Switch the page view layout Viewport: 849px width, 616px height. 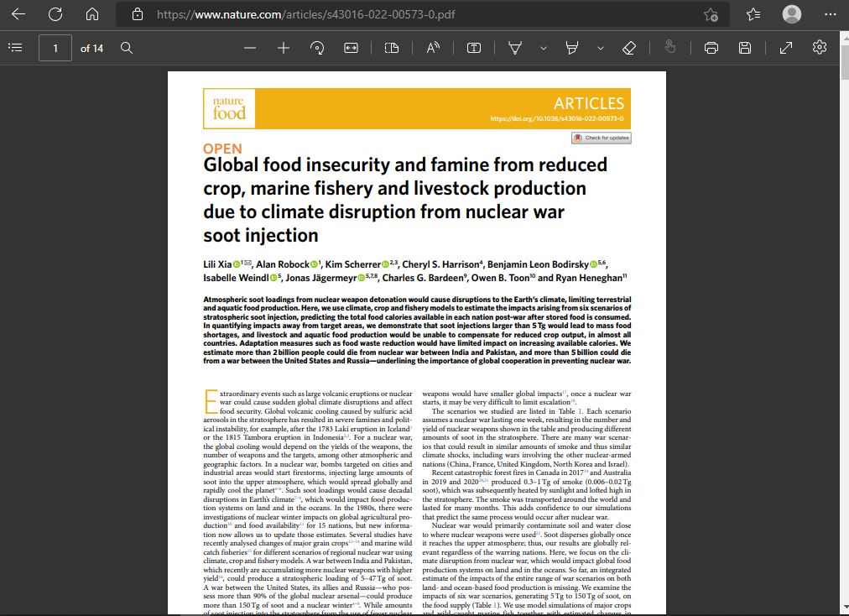[x=392, y=48]
